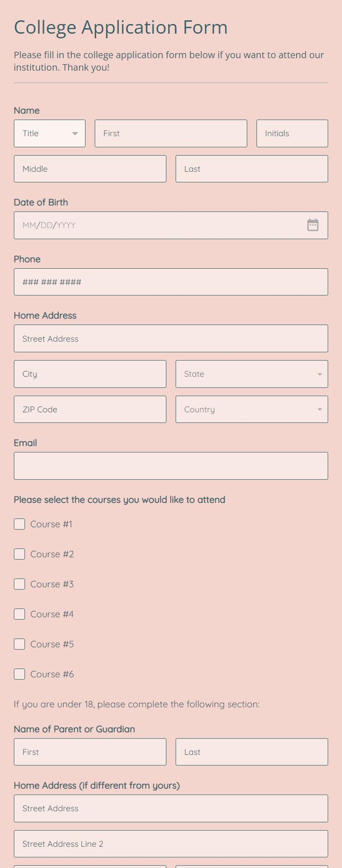342x868 pixels.
Task: Open the State dropdown
Action: tap(251, 374)
